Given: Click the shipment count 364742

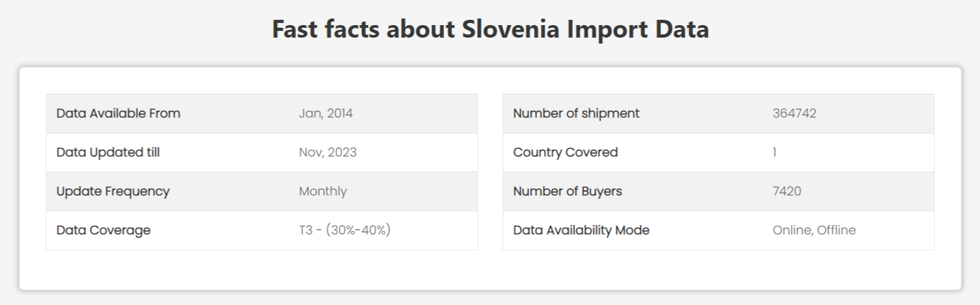Looking at the screenshot, I should pos(794,113).
